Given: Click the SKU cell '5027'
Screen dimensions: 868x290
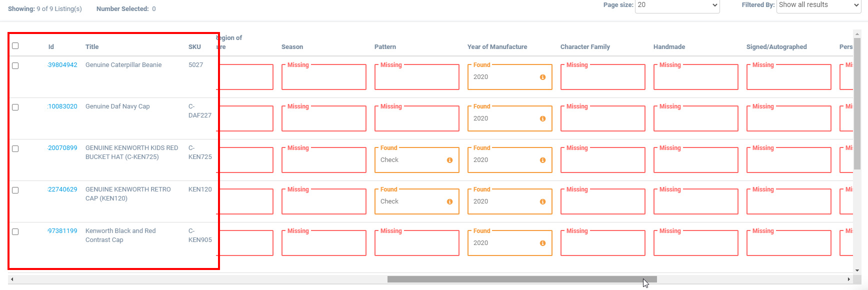Looking at the screenshot, I should [x=195, y=65].
